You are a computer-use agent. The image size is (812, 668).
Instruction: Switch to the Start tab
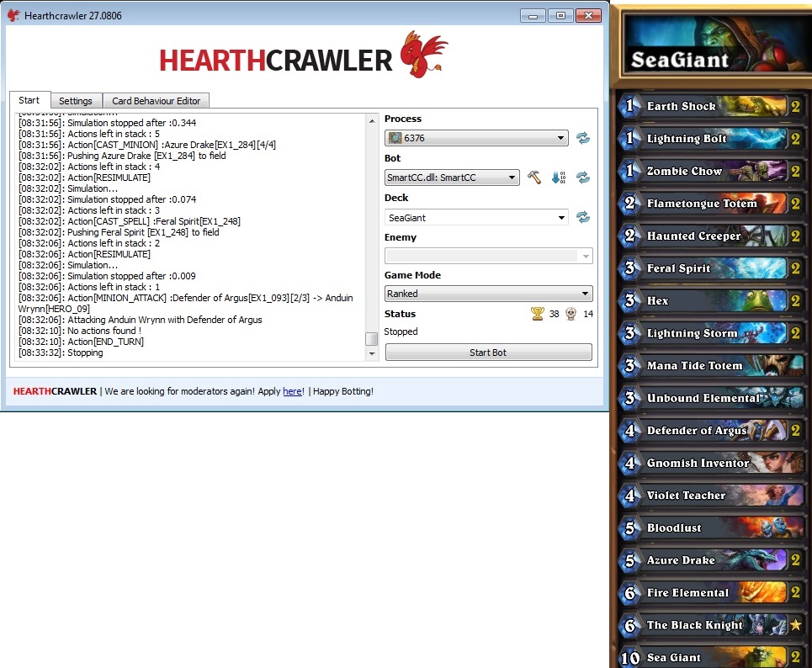point(29,100)
